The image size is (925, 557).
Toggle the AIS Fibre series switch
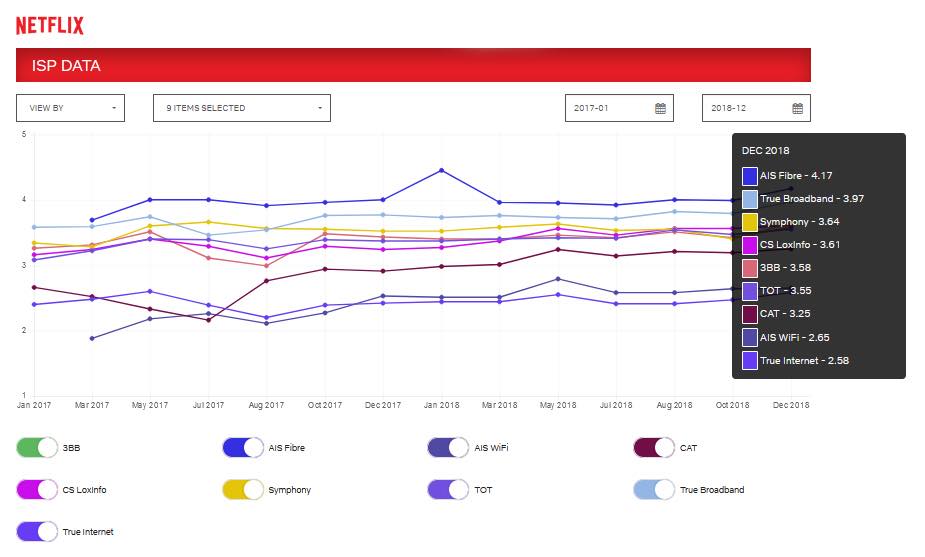(x=243, y=448)
